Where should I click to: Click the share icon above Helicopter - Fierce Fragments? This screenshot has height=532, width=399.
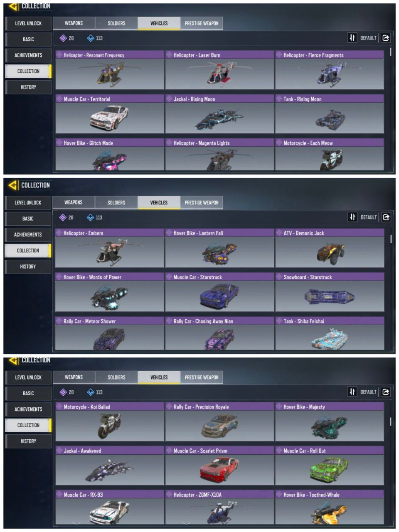click(x=386, y=38)
